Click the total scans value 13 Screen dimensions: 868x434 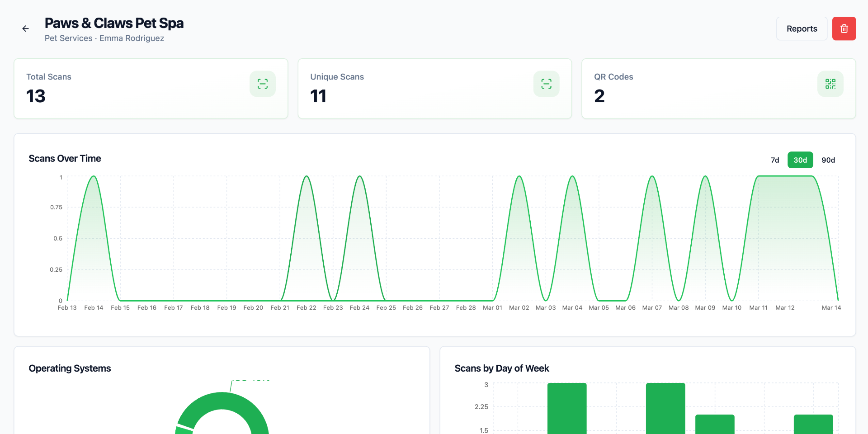pyautogui.click(x=36, y=96)
